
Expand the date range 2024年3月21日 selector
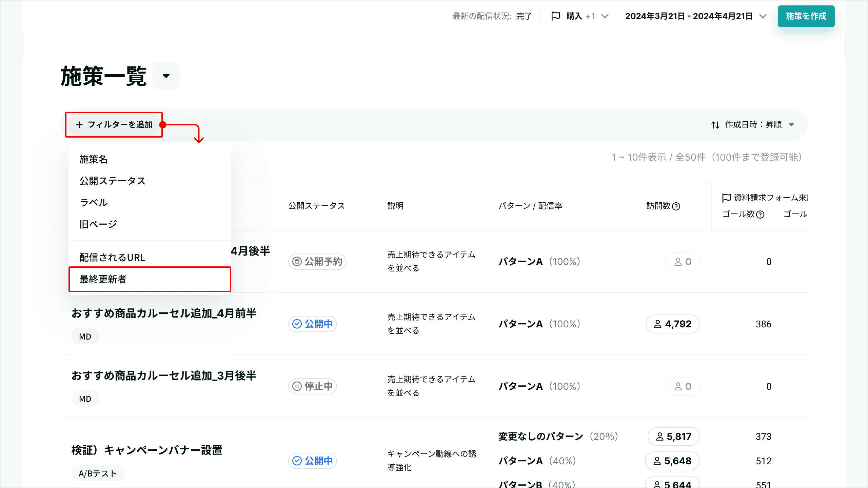point(763,16)
